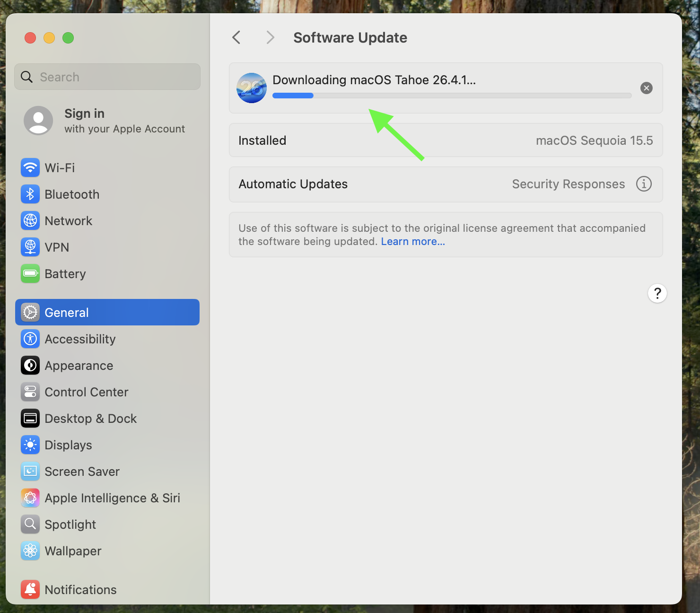Open the help question mark button
Viewport: 700px width, 613px height.
pyautogui.click(x=657, y=293)
